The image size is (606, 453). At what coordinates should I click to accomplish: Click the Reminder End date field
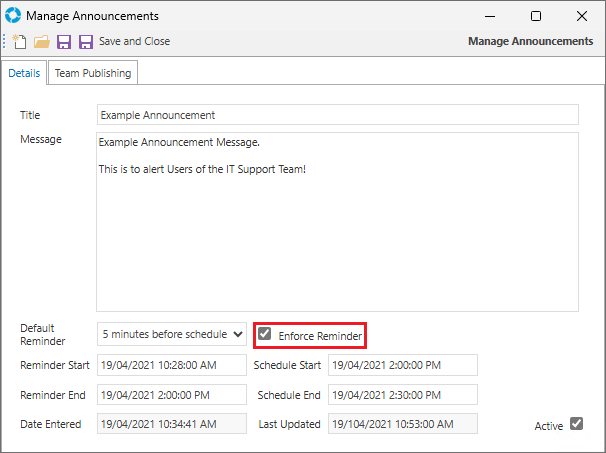pyautogui.click(x=172, y=395)
